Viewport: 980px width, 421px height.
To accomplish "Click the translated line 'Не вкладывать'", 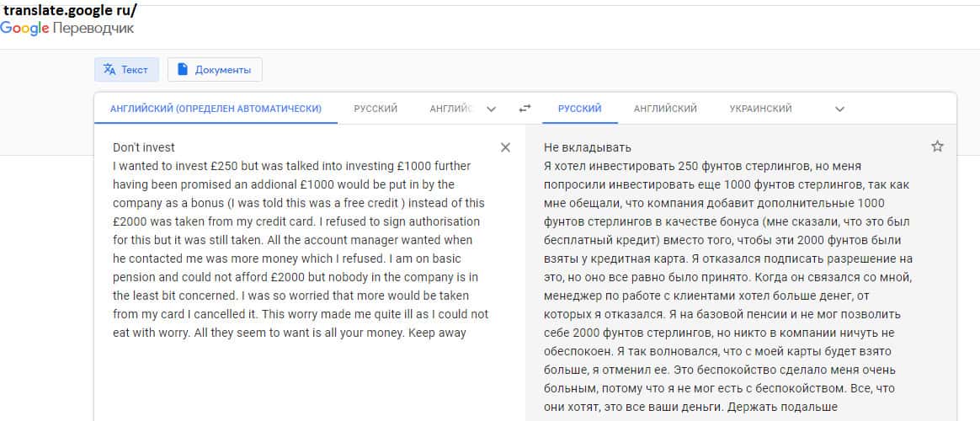I will [x=587, y=147].
